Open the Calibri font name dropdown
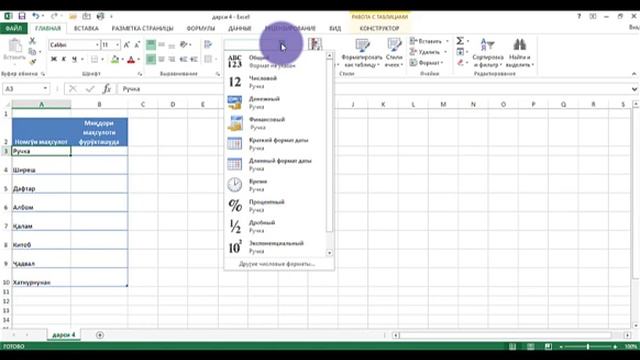640x360 pixels. 97,44
